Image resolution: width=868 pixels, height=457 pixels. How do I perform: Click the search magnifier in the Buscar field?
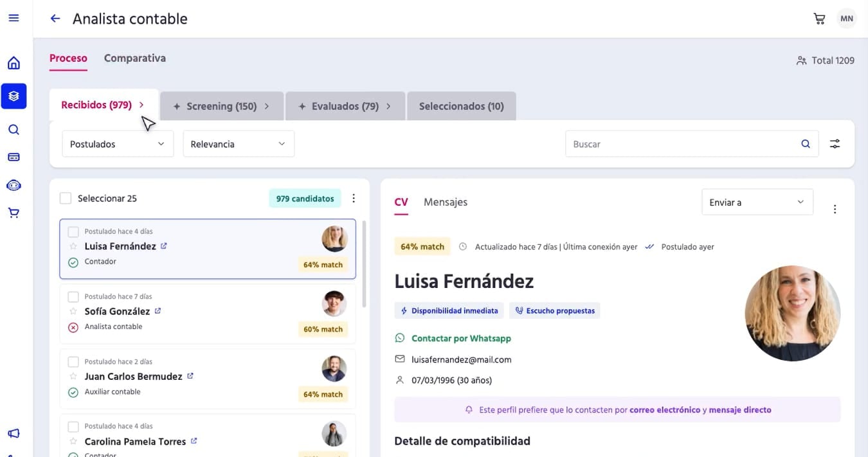806,144
